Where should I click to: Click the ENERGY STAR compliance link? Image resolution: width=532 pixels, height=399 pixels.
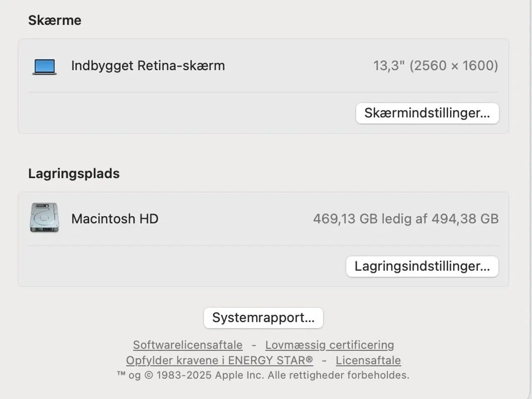coord(219,360)
